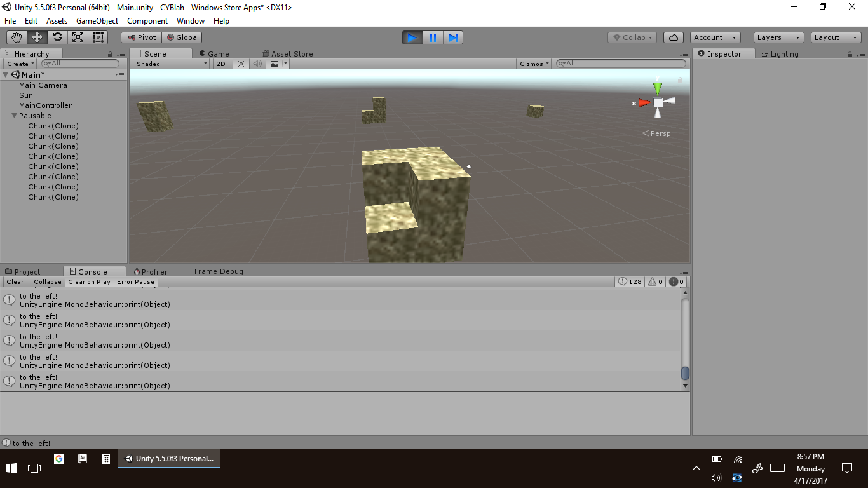The image size is (868, 488).
Task: Collapse the Pausable hierarchy node
Action: click(x=14, y=116)
